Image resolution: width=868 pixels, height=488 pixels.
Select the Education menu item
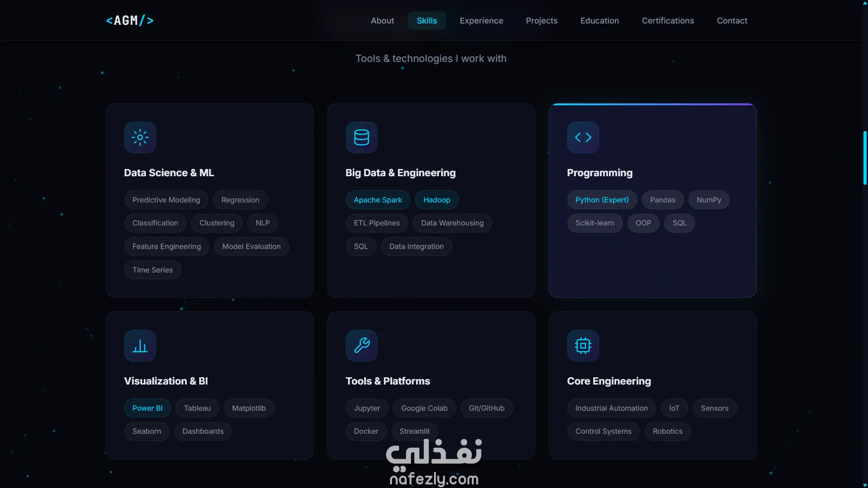pos(599,21)
